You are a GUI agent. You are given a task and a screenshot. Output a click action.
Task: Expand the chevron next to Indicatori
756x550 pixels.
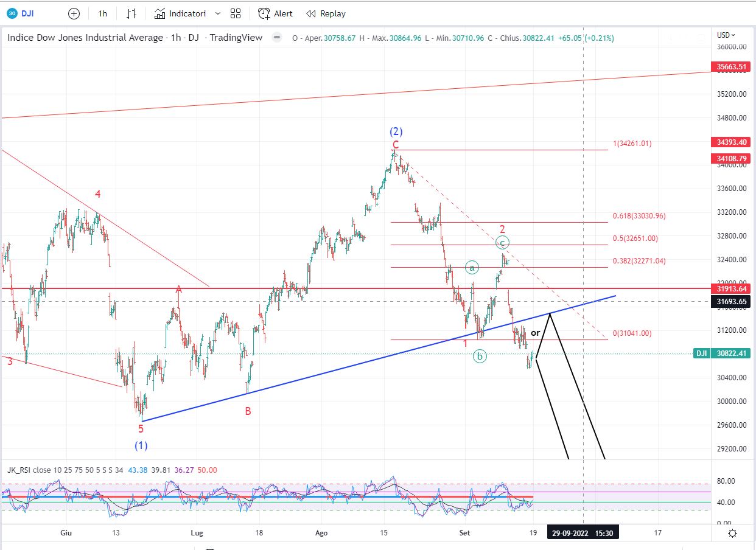218,13
